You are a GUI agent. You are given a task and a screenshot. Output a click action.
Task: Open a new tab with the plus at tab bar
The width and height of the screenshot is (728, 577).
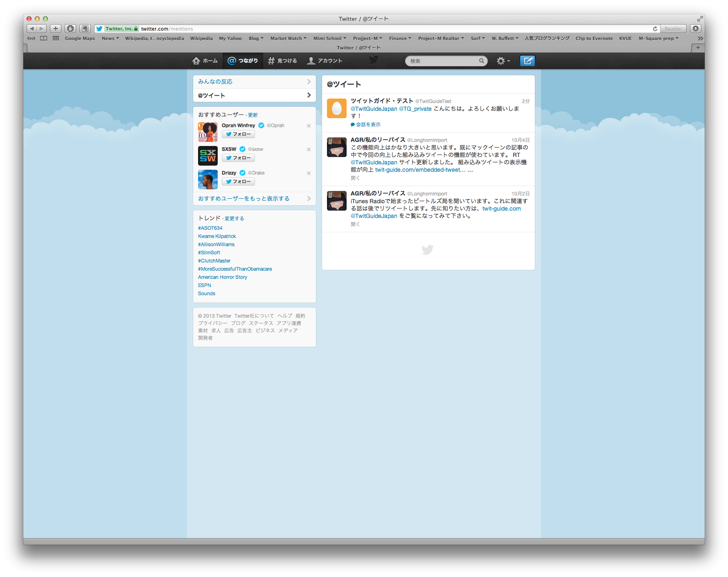698,48
